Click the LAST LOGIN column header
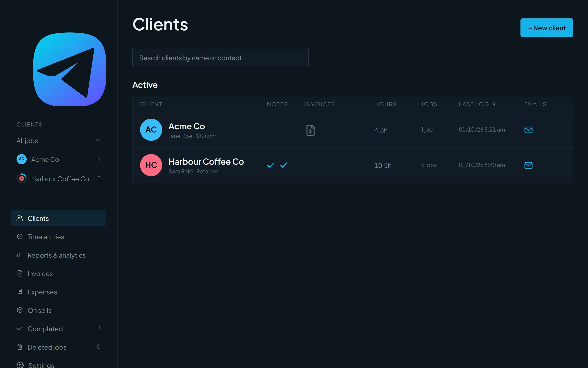This screenshot has width=588, height=368. (477, 104)
